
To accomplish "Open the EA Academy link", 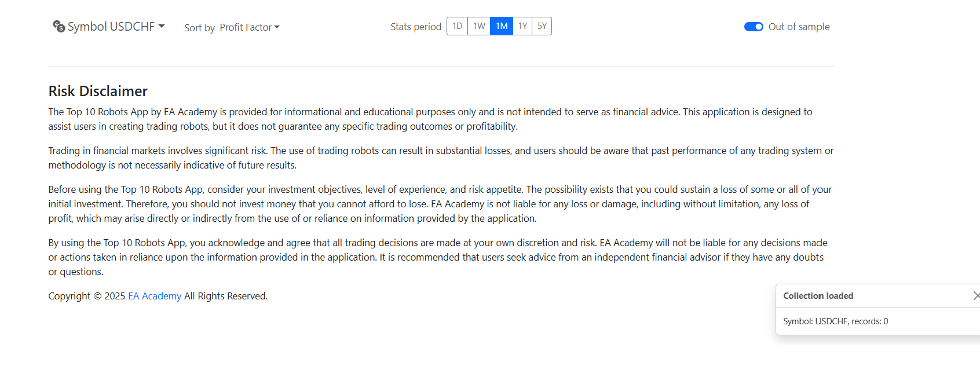I will pyautogui.click(x=155, y=296).
